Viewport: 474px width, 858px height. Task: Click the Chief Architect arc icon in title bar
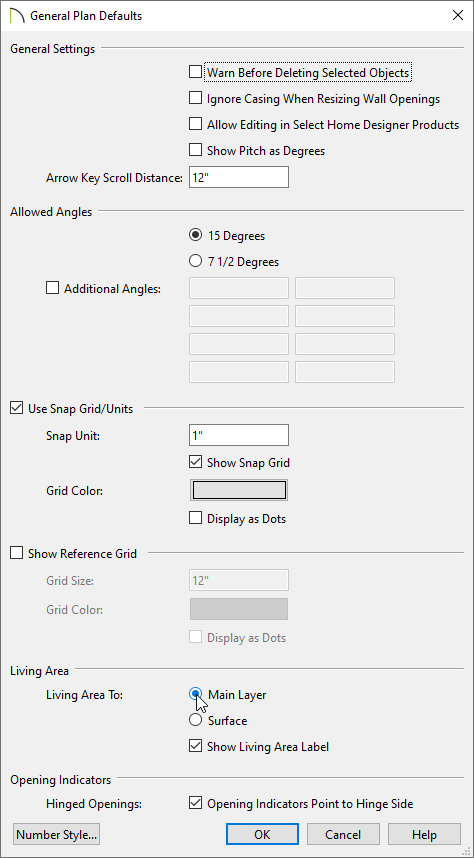pos(18,16)
